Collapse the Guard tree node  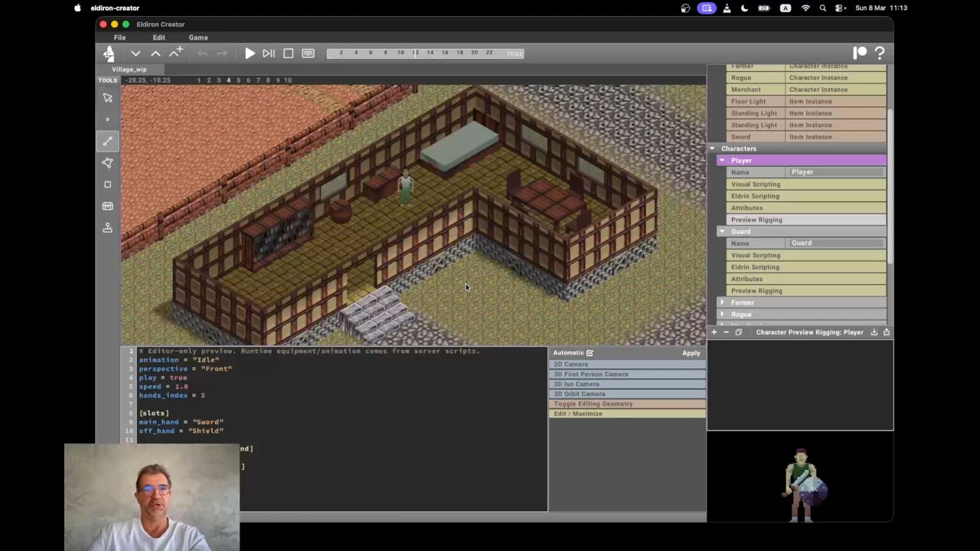click(x=722, y=231)
